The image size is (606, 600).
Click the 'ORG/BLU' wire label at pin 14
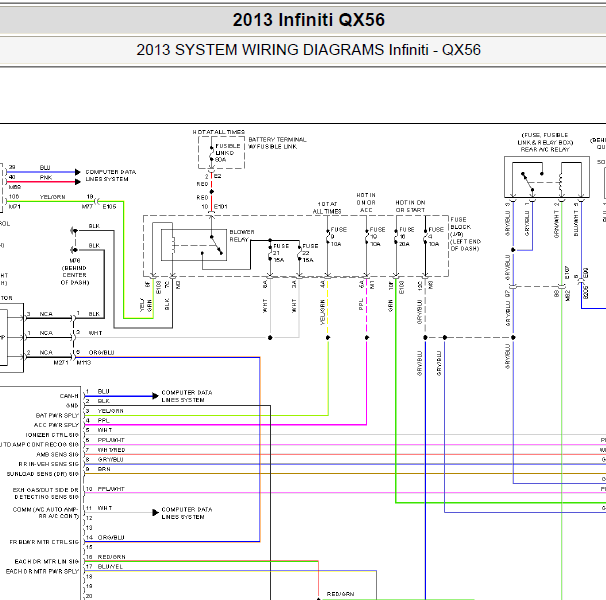[111, 537]
